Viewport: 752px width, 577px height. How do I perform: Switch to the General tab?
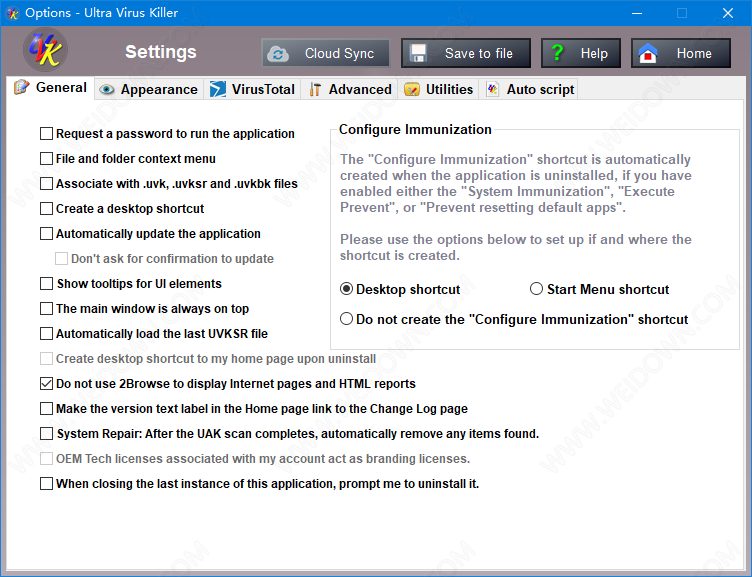[x=50, y=88]
